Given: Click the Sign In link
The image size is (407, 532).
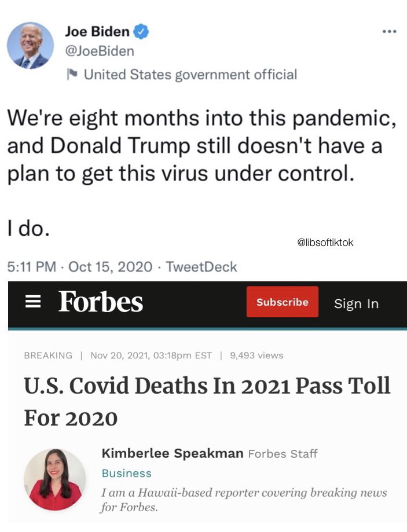Looking at the screenshot, I should coord(356,303).
